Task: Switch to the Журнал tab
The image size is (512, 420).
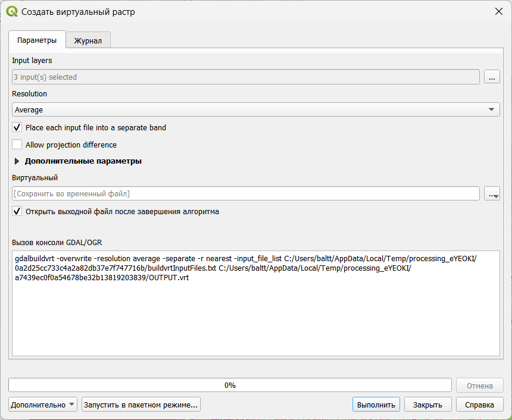Action: tap(88, 41)
